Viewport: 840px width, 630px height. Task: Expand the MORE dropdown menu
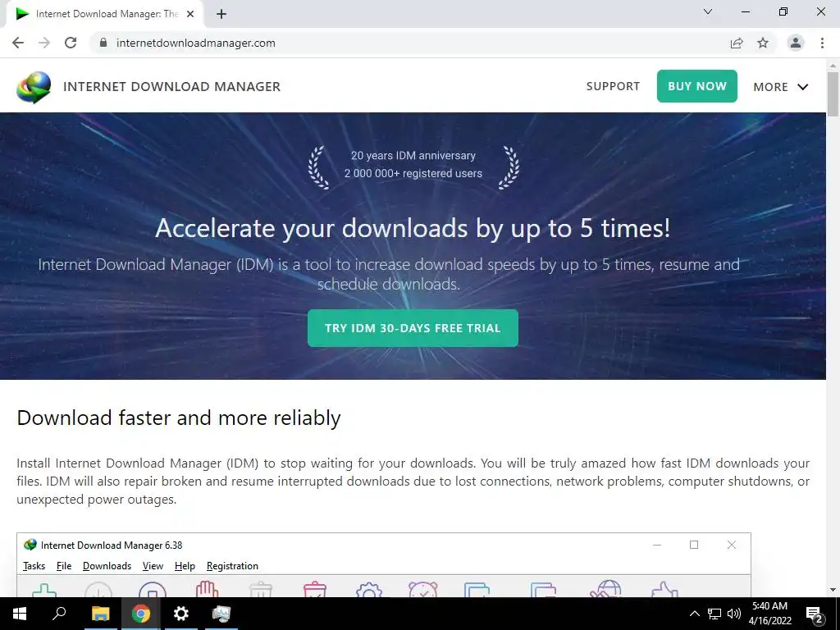[781, 87]
